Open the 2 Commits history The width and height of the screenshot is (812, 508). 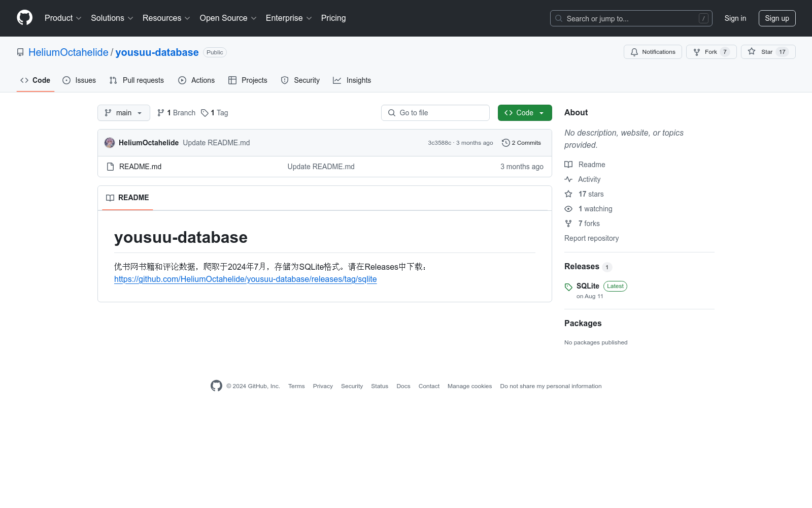521,143
